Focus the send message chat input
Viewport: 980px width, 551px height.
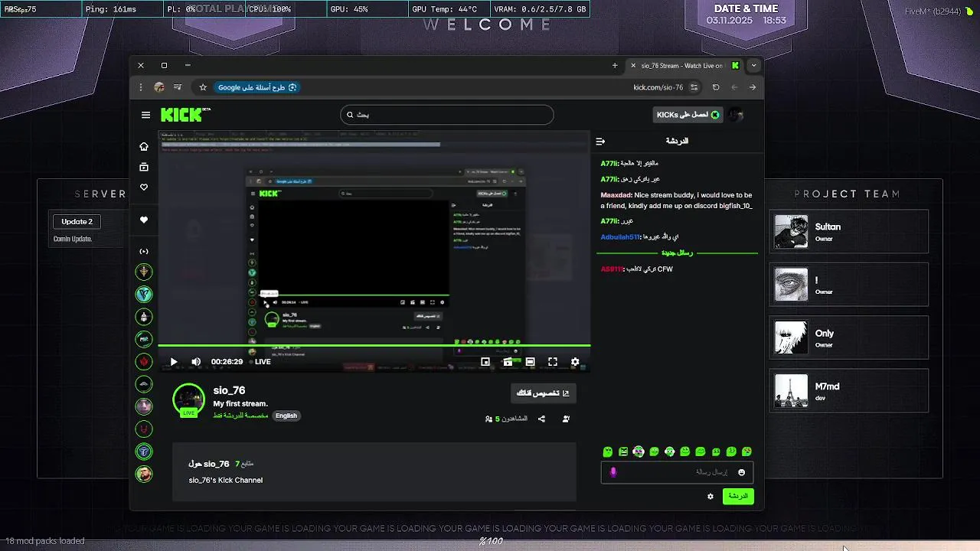[x=677, y=472]
